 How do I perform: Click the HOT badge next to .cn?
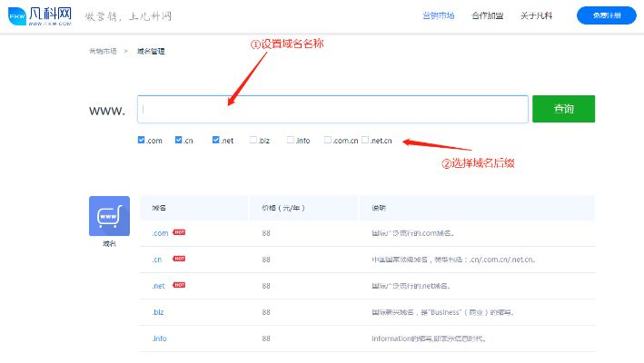tap(179, 259)
